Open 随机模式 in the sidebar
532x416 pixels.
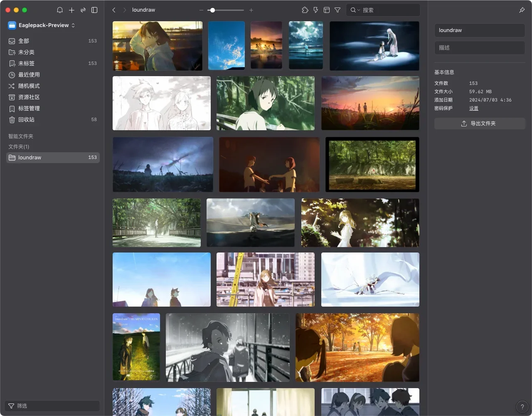53,86
